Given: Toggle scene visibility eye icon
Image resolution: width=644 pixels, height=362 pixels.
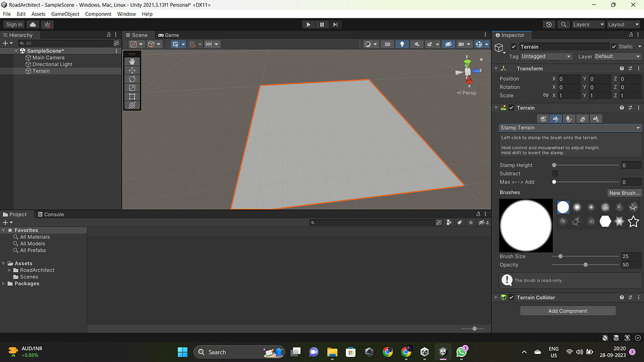Looking at the screenshot, I should point(448,44).
